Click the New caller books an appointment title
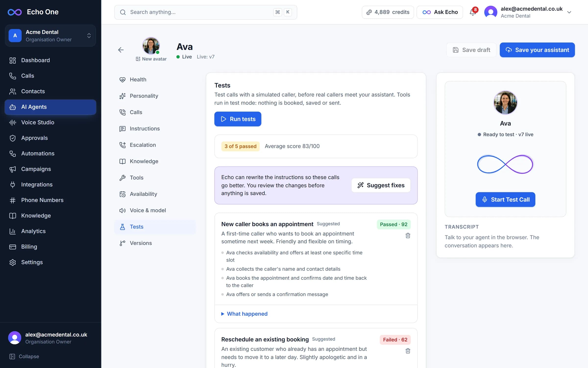588x368 pixels. click(x=267, y=224)
